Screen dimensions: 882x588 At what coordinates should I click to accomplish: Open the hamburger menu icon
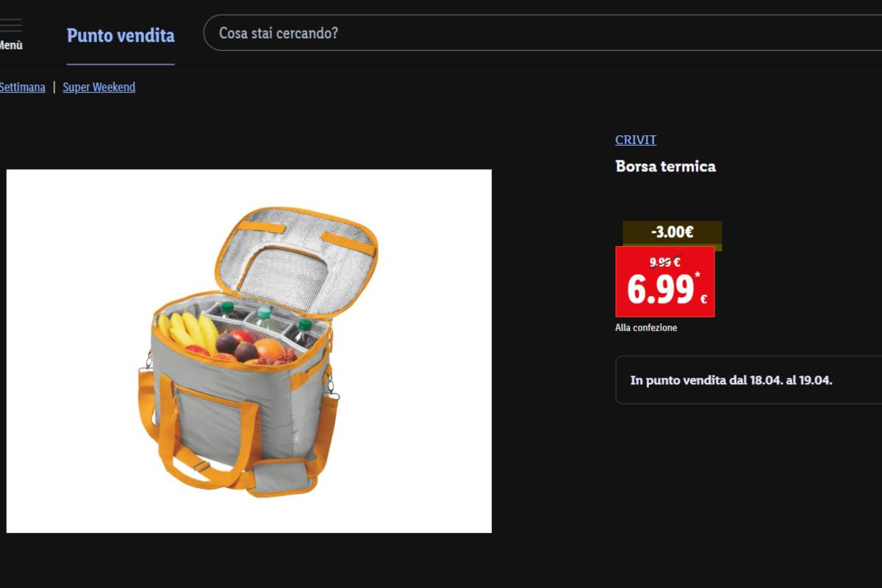click(10, 25)
